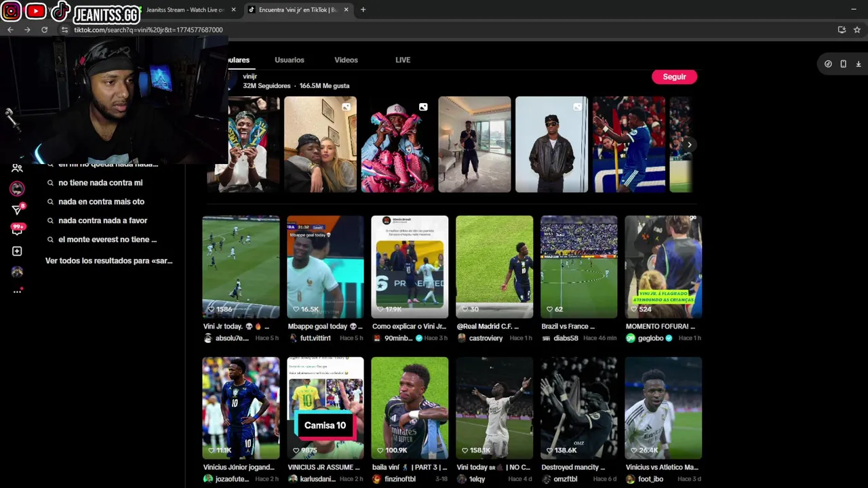Open vinijr carousel video with pink boots
Image resolution: width=868 pixels, height=488 pixels.
397,144
